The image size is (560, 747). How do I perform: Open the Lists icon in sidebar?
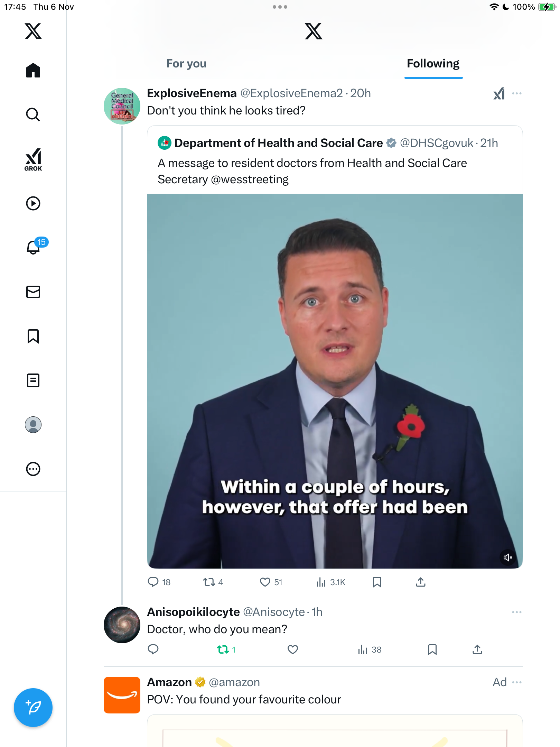pos(33,380)
